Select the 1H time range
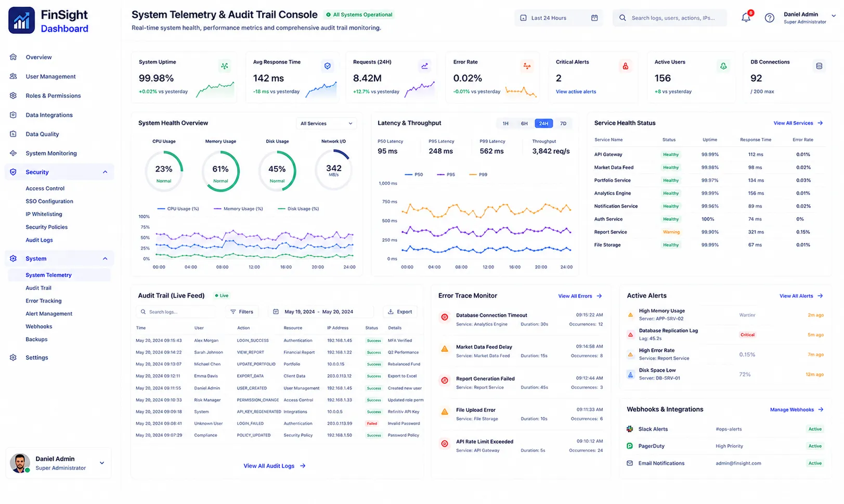This screenshot has width=844, height=504. 505,124
